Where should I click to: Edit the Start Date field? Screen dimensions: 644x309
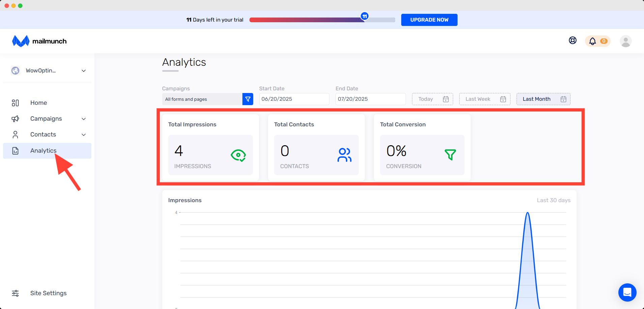tap(294, 99)
